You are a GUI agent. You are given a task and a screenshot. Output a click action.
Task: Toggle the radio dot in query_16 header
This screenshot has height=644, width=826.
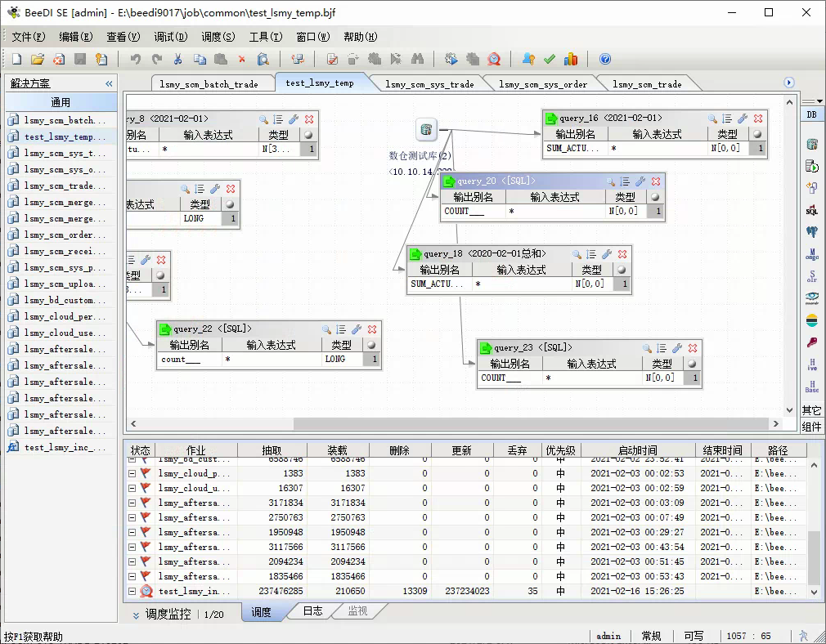[x=757, y=134]
